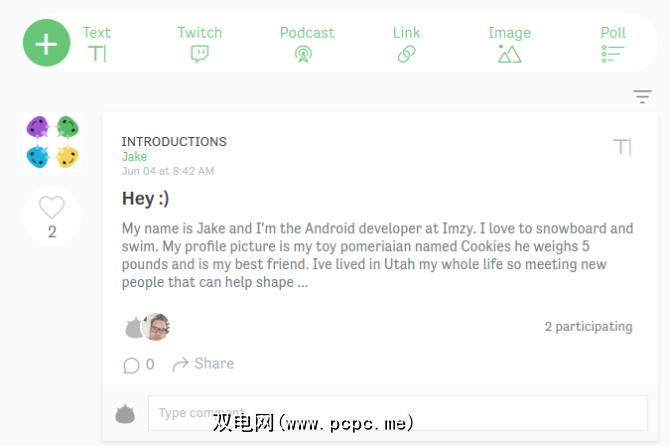
Task: Choose the Twitch post type icon
Action: pyautogui.click(x=199, y=53)
